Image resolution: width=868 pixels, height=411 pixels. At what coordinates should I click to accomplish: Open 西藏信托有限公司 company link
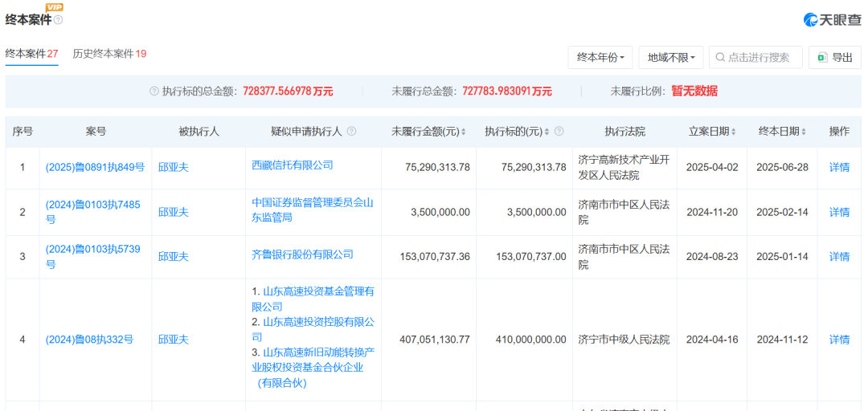pyautogui.click(x=293, y=165)
